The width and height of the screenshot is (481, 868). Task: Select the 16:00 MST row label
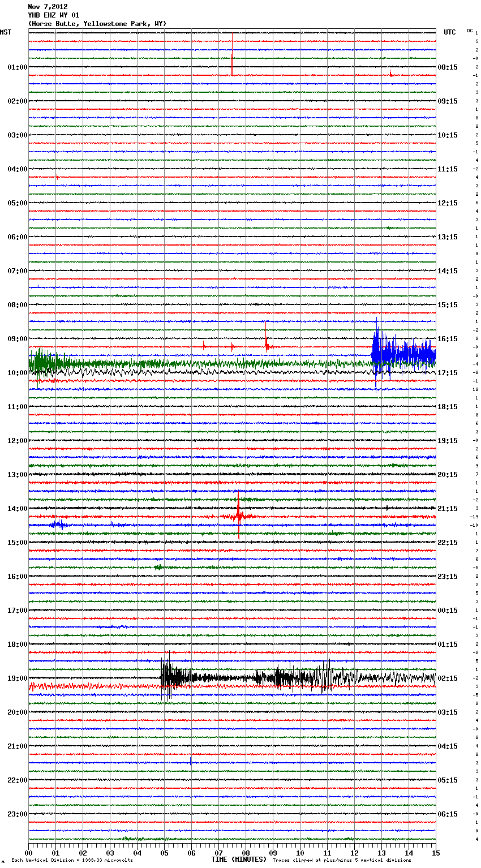point(18,577)
